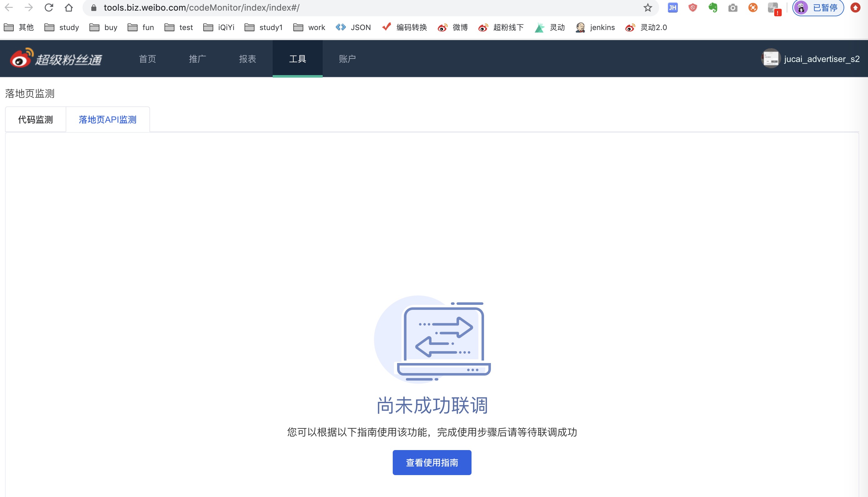Image resolution: width=868 pixels, height=497 pixels.
Task: Open the orange circular extension icon
Action: (753, 8)
